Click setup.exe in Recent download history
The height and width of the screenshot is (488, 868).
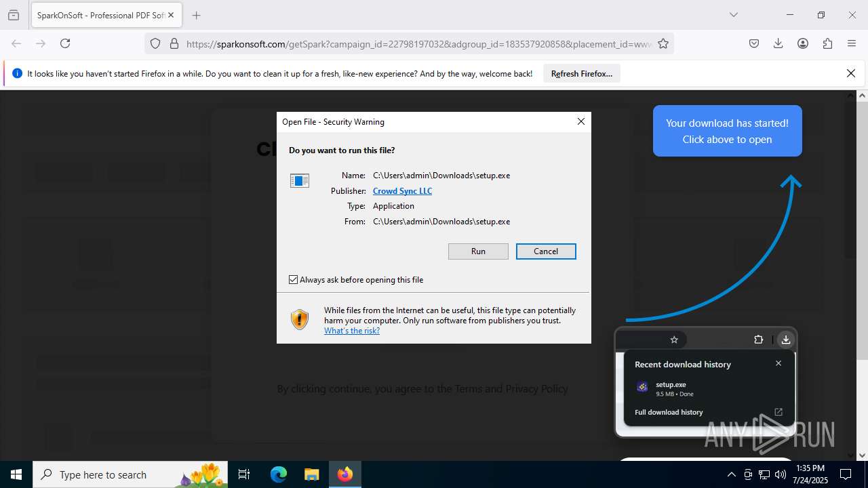pos(671,385)
